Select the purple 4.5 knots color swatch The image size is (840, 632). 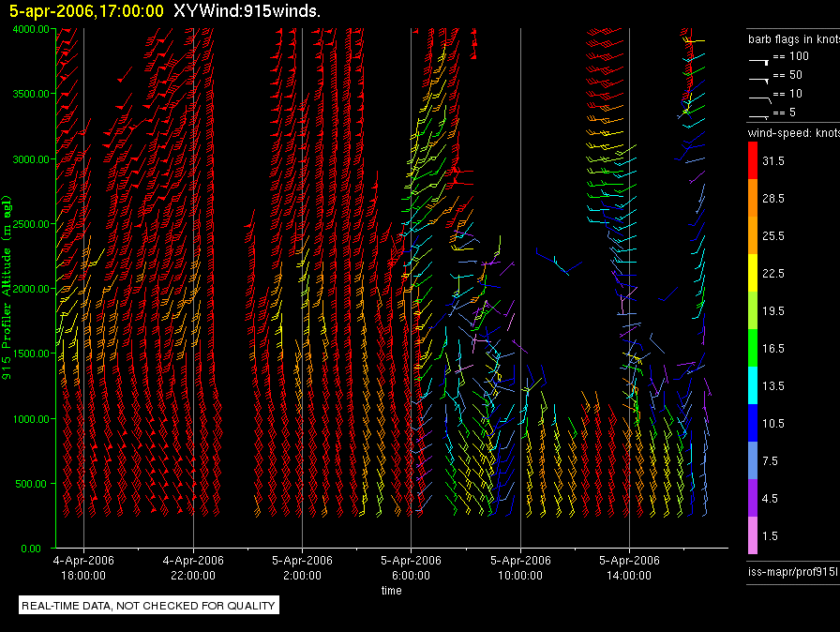coord(751,498)
